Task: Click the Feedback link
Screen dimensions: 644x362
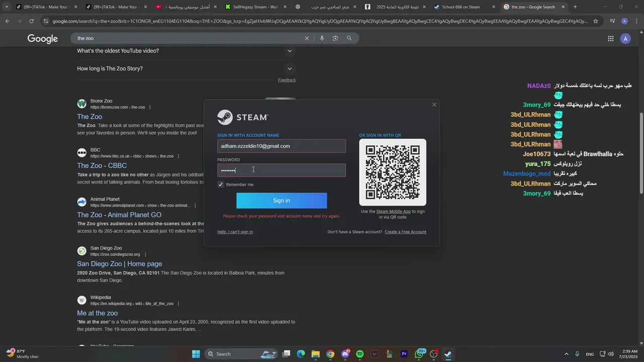Action: tap(287, 80)
